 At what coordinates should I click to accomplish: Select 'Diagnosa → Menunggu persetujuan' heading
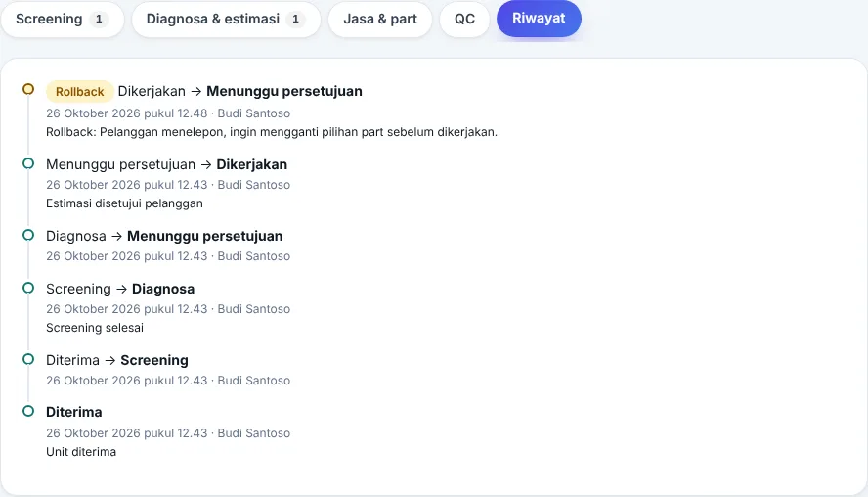[x=164, y=236]
